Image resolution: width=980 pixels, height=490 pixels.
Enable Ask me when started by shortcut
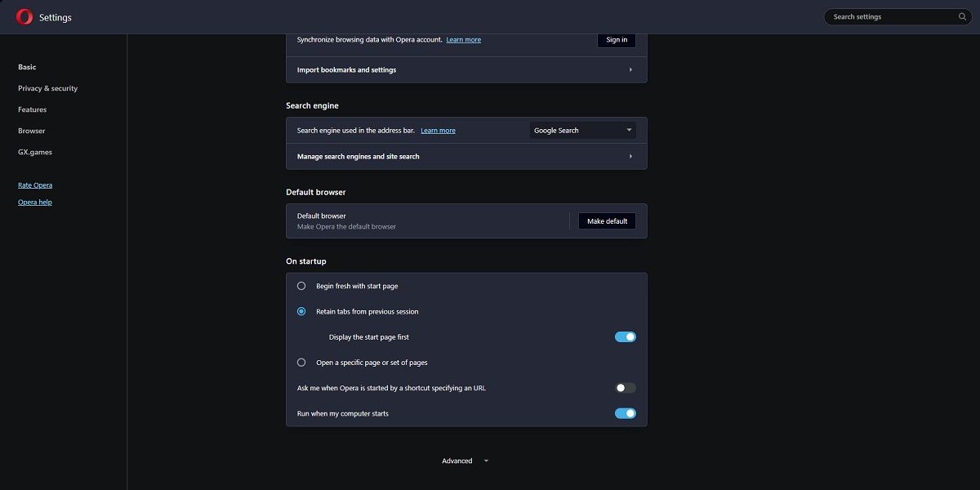point(625,388)
